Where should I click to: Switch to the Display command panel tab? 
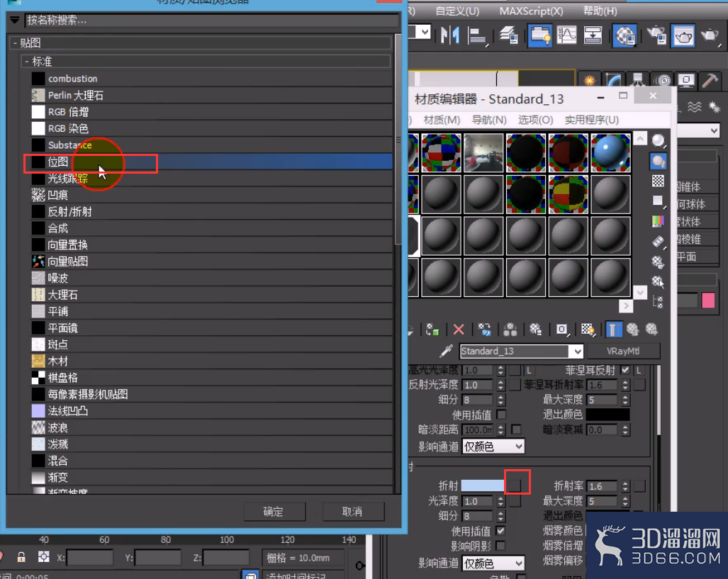pos(686,80)
